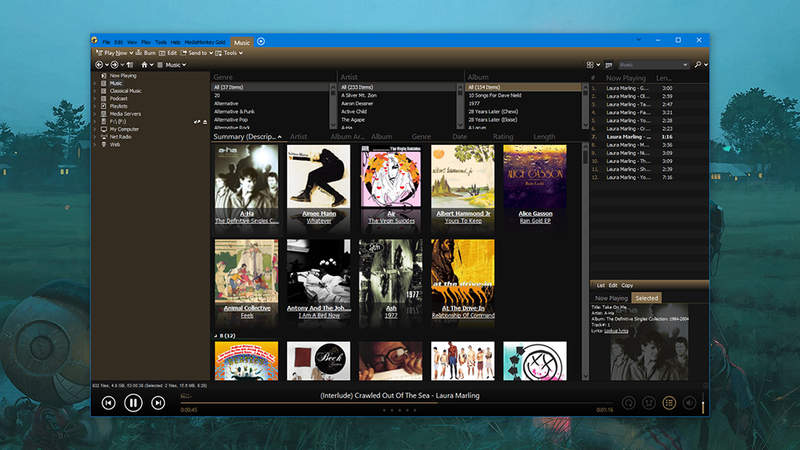Pause the current track
The image size is (800, 450).
click(133, 403)
